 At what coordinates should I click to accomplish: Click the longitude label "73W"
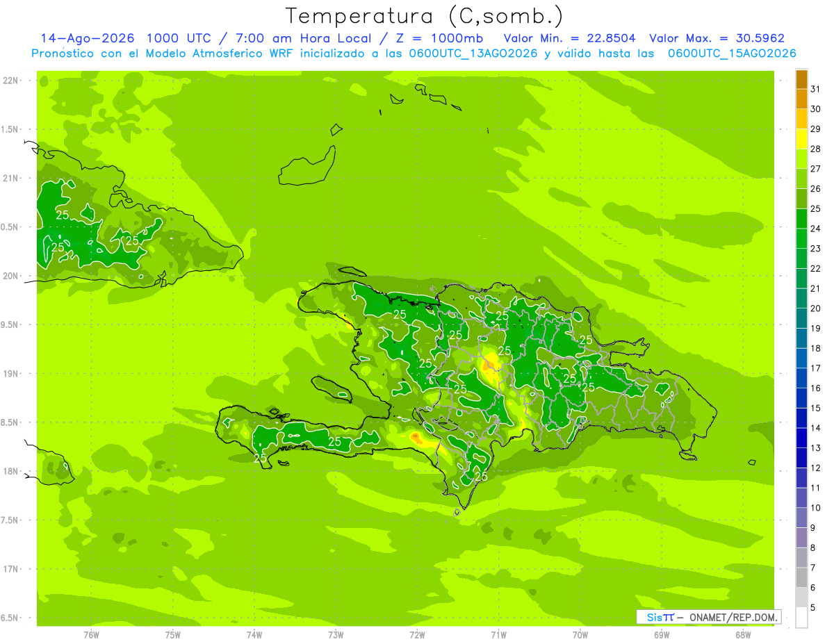tap(336, 634)
